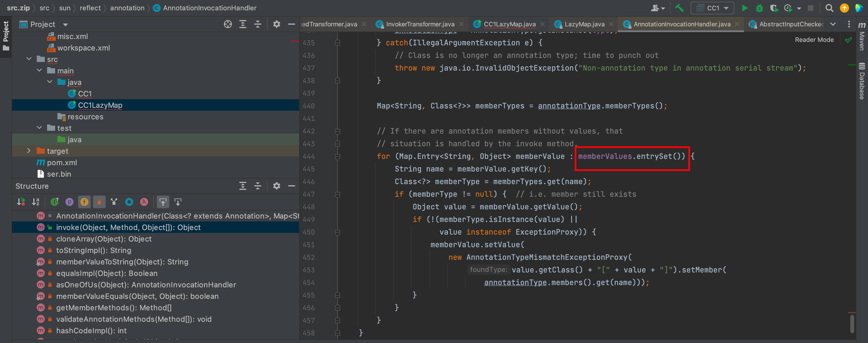
Task: Sort Structure alphabetically
Action: (36, 202)
